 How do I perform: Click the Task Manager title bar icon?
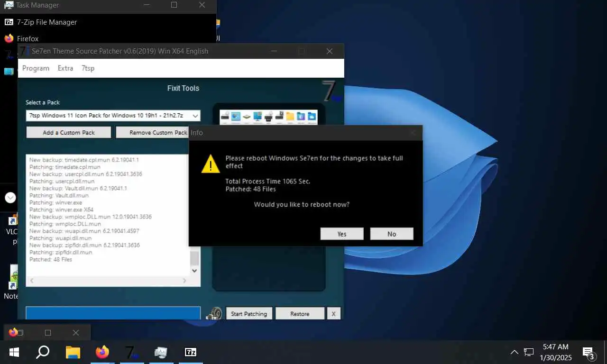point(9,5)
